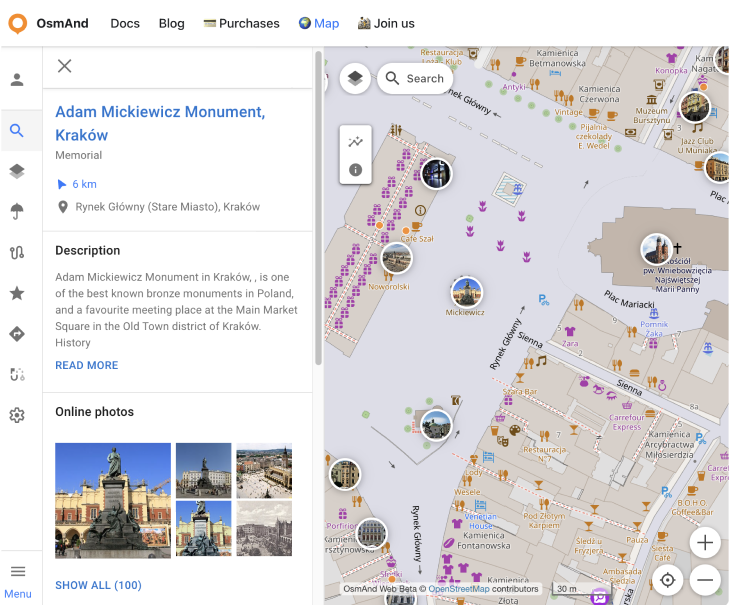Zoom in with the plus button
This screenshot has width=730, height=610.
pos(705,543)
